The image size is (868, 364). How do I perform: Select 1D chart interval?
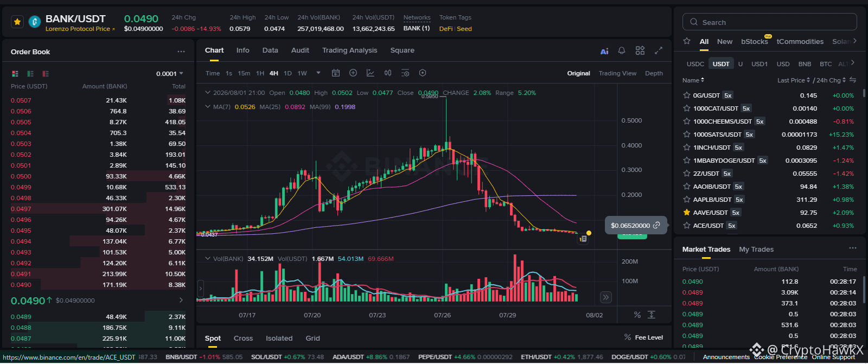click(288, 73)
